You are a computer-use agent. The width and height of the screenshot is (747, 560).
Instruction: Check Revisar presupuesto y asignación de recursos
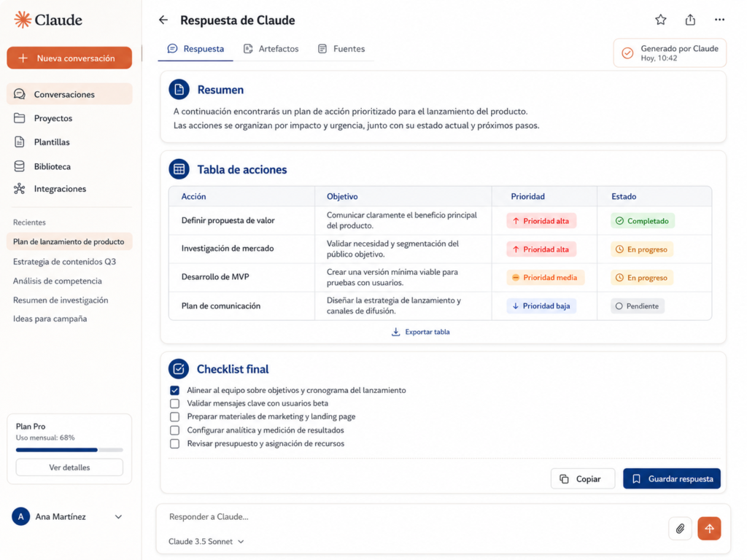pos(175,444)
